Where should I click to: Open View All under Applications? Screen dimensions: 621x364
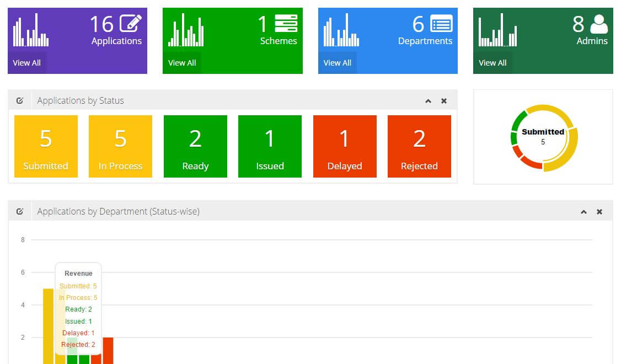pyautogui.click(x=26, y=63)
